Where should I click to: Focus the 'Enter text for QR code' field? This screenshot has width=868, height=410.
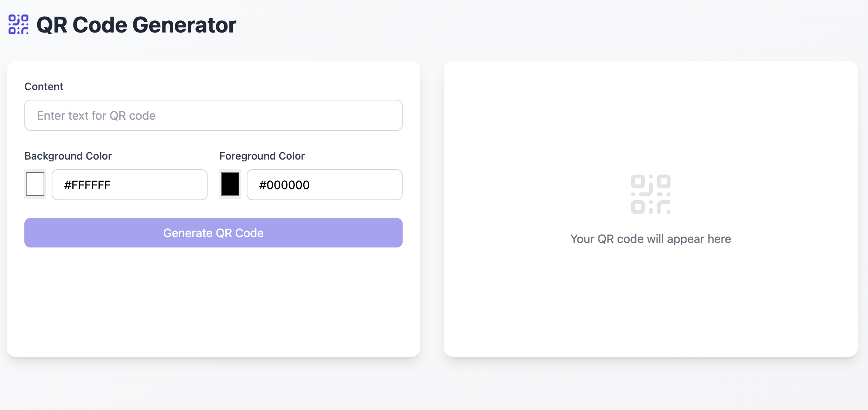(213, 115)
